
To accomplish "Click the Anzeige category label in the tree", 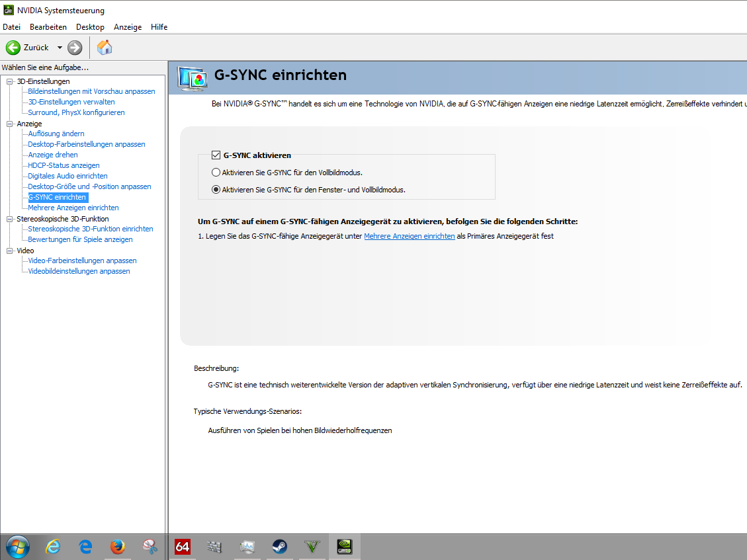I will [30, 124].
